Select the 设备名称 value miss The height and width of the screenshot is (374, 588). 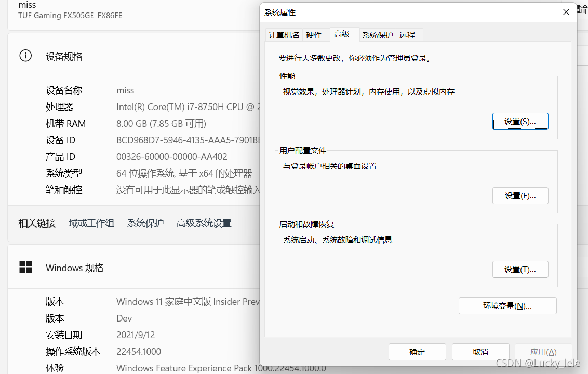pyautogui.click(x=125, y=90)
